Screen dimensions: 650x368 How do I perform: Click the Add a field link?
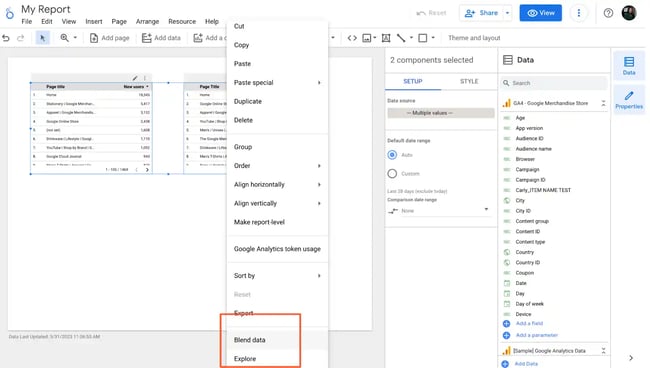click(529, 323)
